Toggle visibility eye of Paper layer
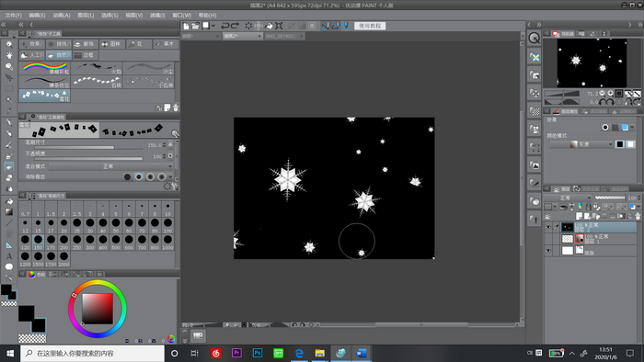 548,251
